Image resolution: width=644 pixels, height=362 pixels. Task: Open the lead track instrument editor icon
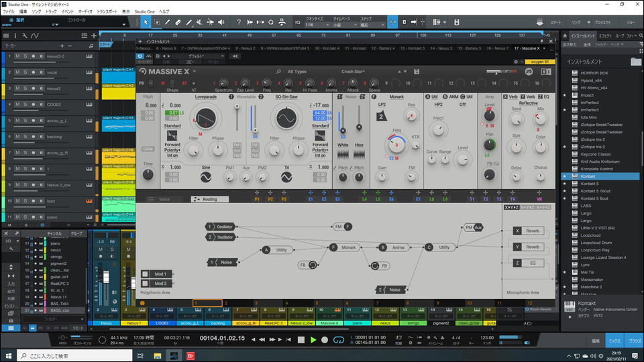click(x=89, y=201)
